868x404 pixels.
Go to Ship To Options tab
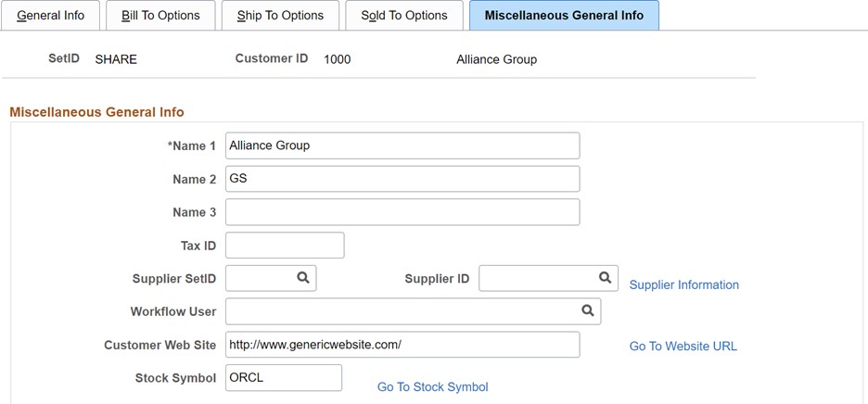point(280,16)
